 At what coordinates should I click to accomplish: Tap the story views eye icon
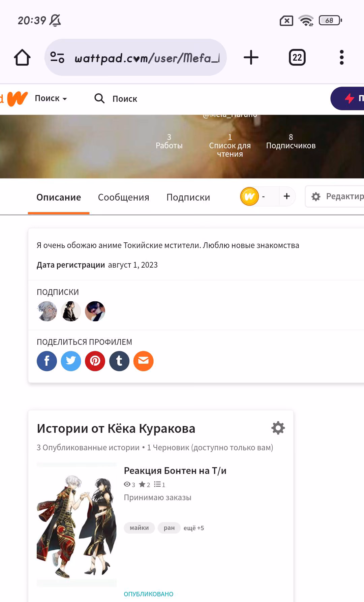[127, 484]
